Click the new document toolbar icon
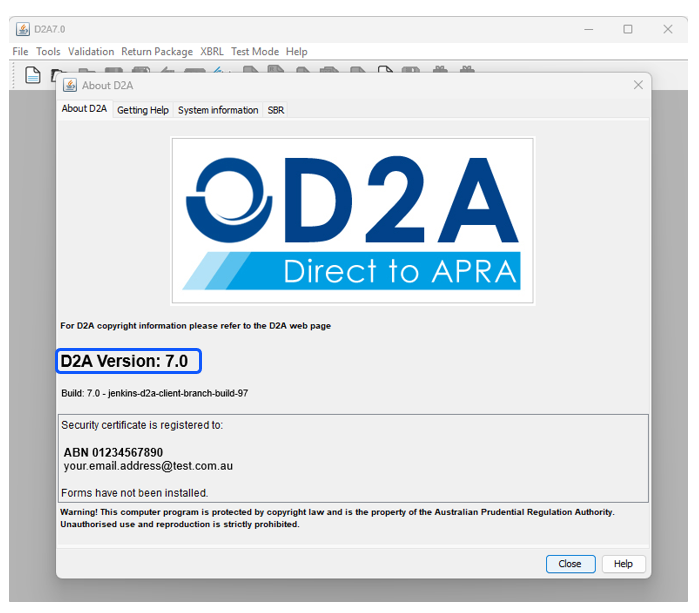Viewport: 699px width, 613px height. 33,74
